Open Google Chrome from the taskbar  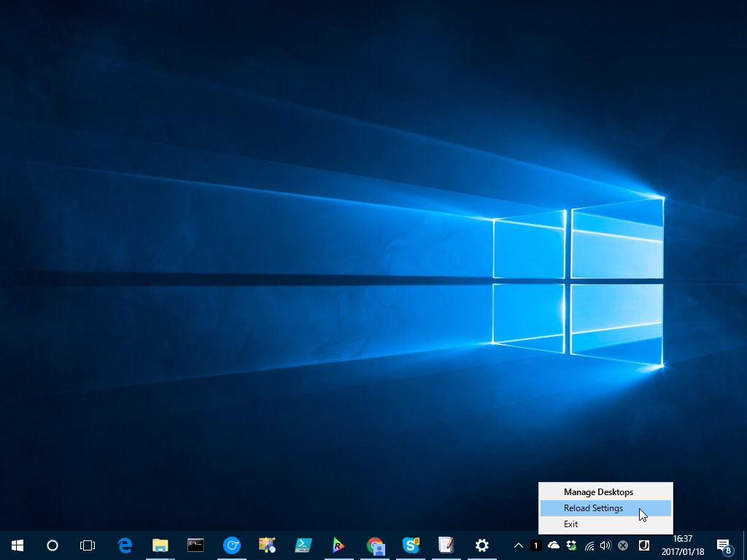(374, 545)
